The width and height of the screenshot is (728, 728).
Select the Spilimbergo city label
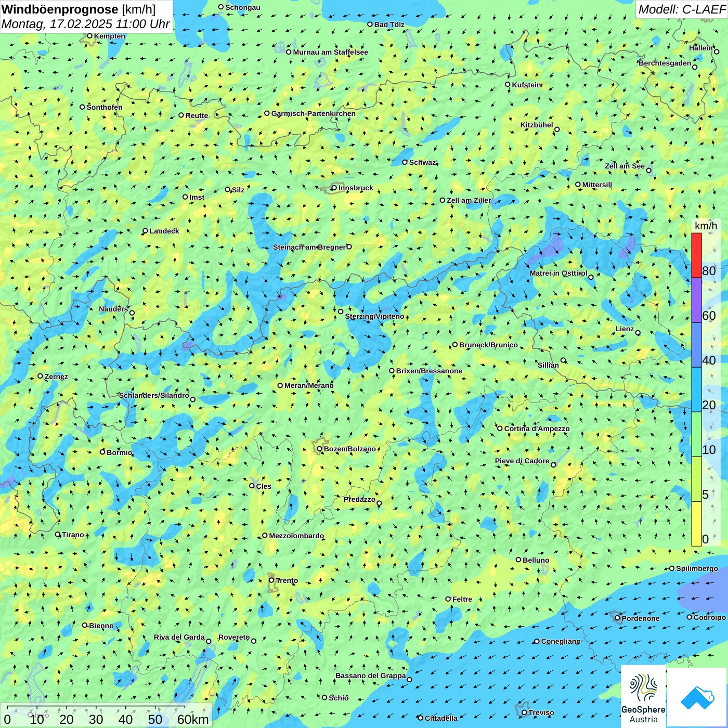[697, 568]
